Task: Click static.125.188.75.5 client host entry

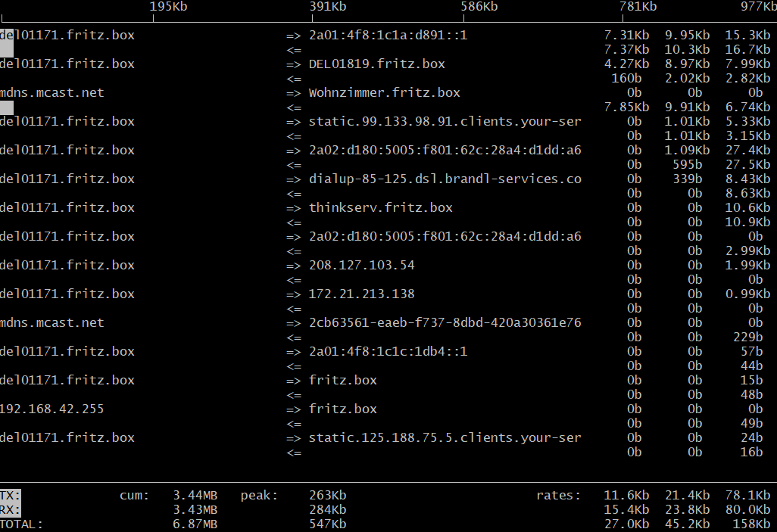Action: tap(445, 438)
